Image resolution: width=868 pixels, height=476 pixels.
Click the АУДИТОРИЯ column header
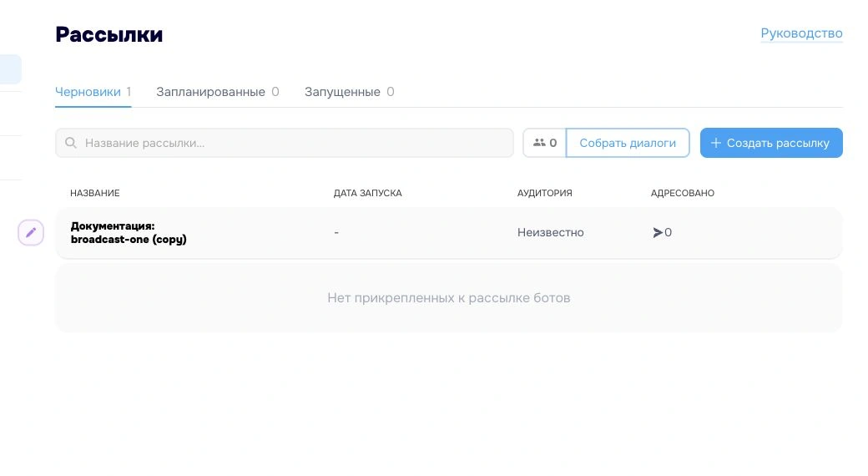click(x=545, y=193)
